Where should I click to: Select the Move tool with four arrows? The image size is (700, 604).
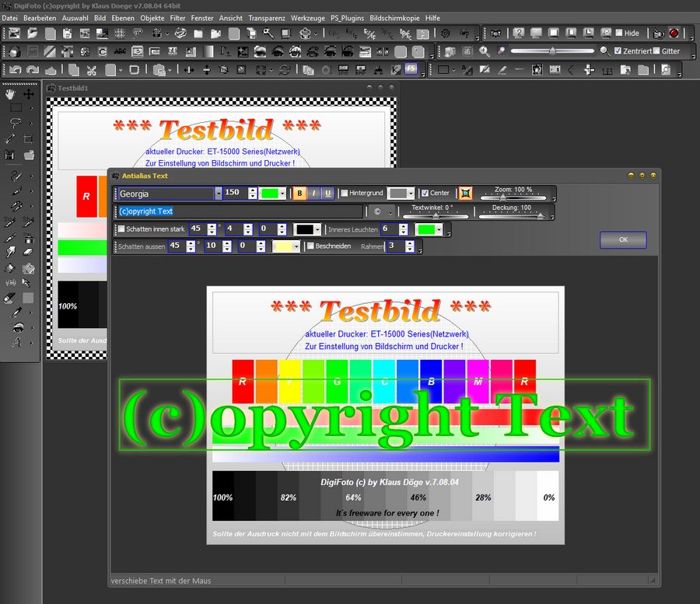click(29, 93)
